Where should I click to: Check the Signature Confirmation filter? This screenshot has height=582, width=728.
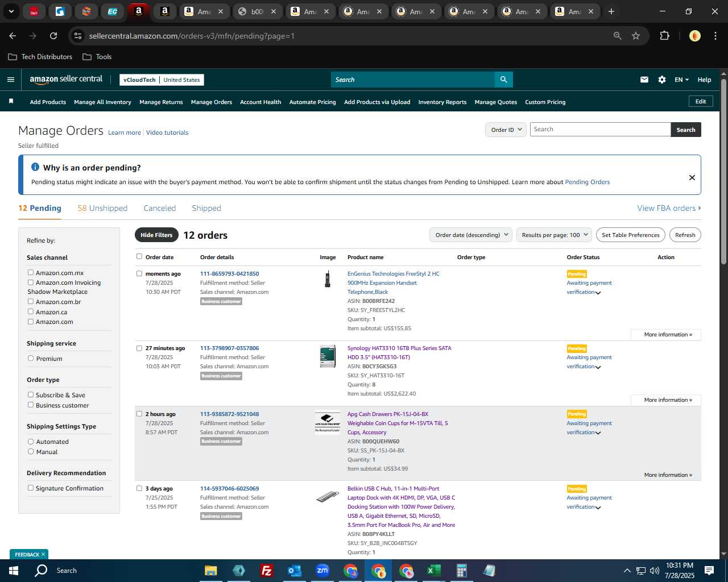coord(31,488)
